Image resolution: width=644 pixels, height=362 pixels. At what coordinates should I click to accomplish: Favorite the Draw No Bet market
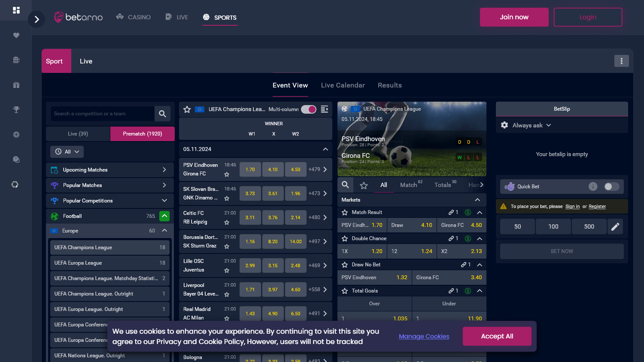(344, 265)
